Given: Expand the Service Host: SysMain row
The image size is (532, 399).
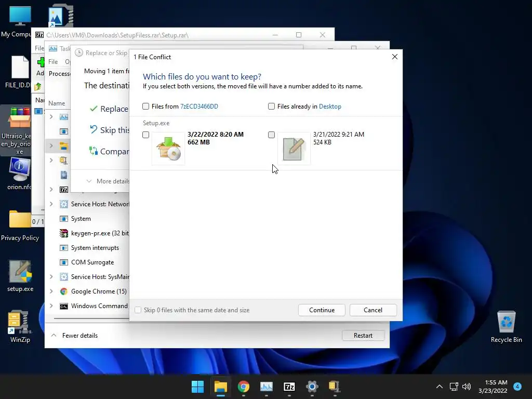Looking at the screenshot, I should tap(51, 276).
